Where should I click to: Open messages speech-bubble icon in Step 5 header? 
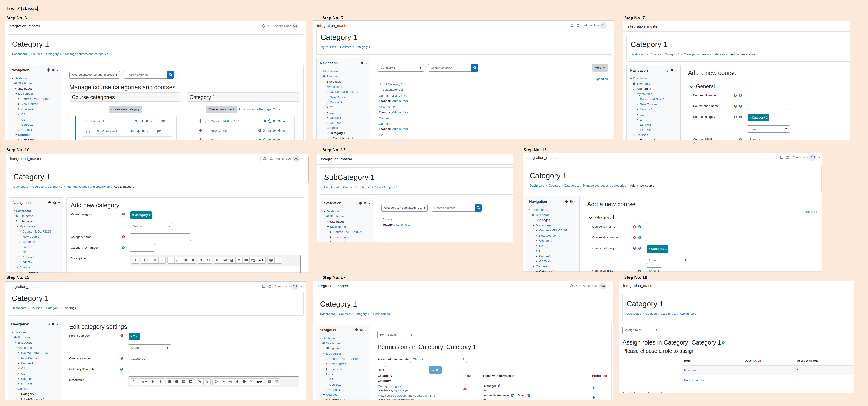click(578, 26)
